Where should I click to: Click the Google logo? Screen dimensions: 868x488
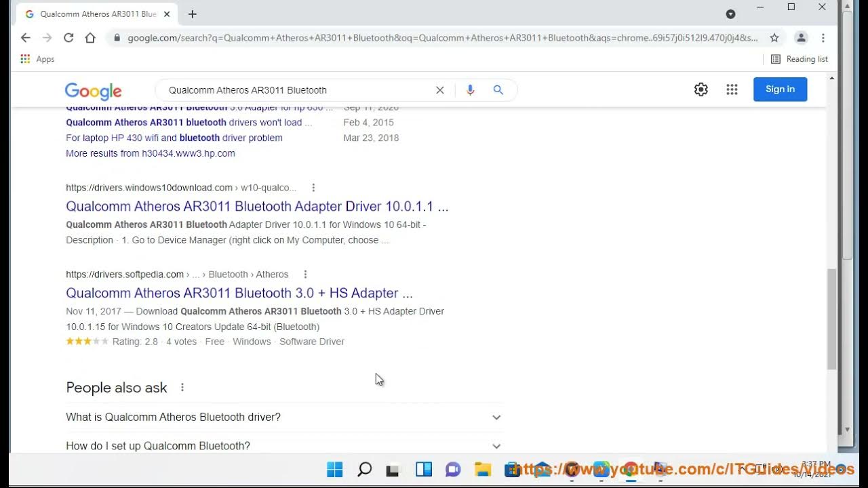click(x=93, y=91)
